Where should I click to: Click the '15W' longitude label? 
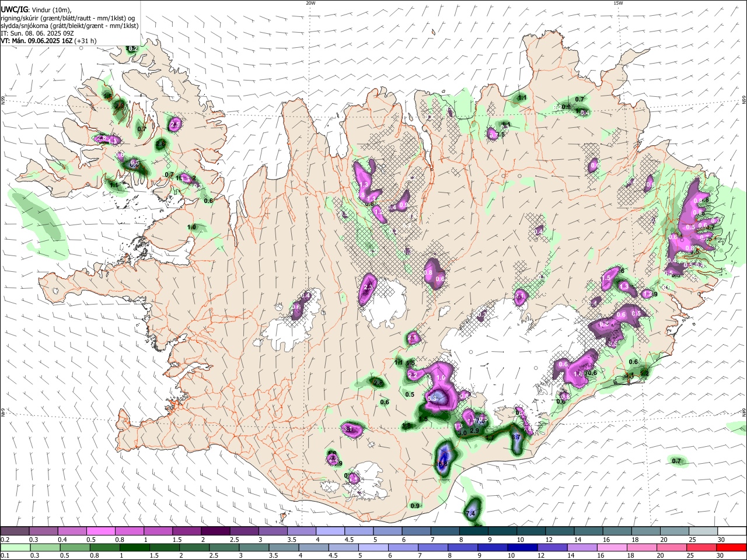tap(618, 3)
